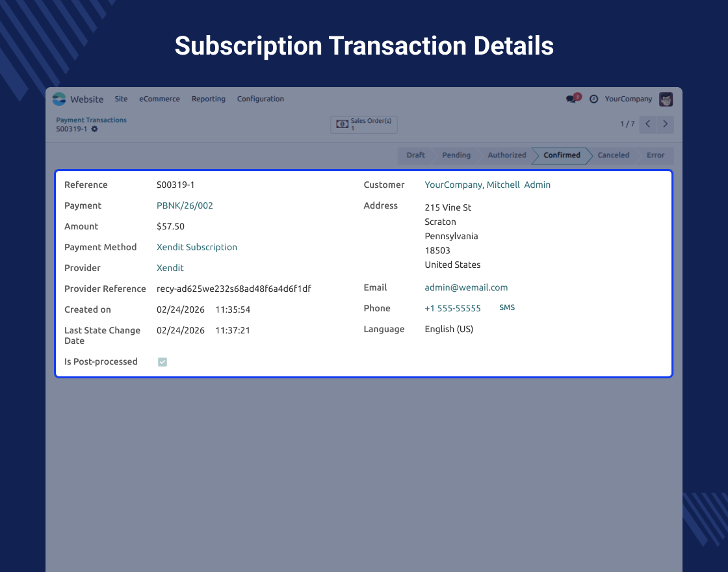The width and height of the screenshot is (728, 572).
Task: Go to the next record arrow
Action: pyautogui.click(x=666, y=124)
